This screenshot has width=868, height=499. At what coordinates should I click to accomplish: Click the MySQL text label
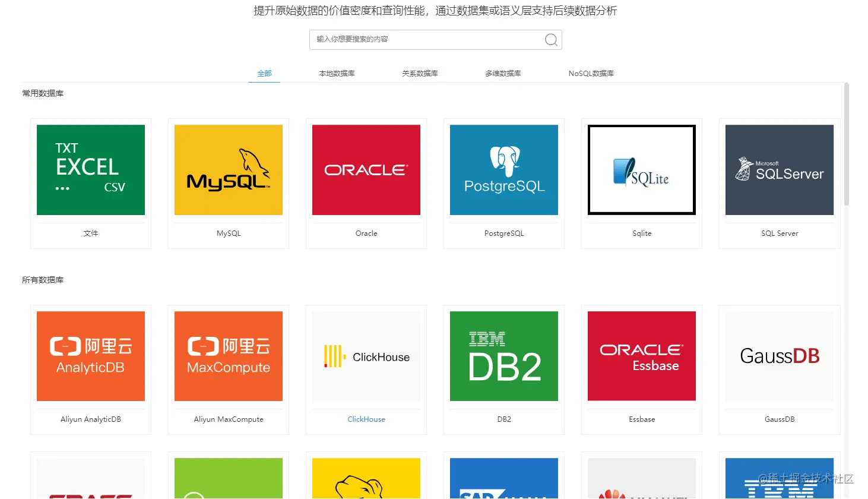click(x=229, y=233)
